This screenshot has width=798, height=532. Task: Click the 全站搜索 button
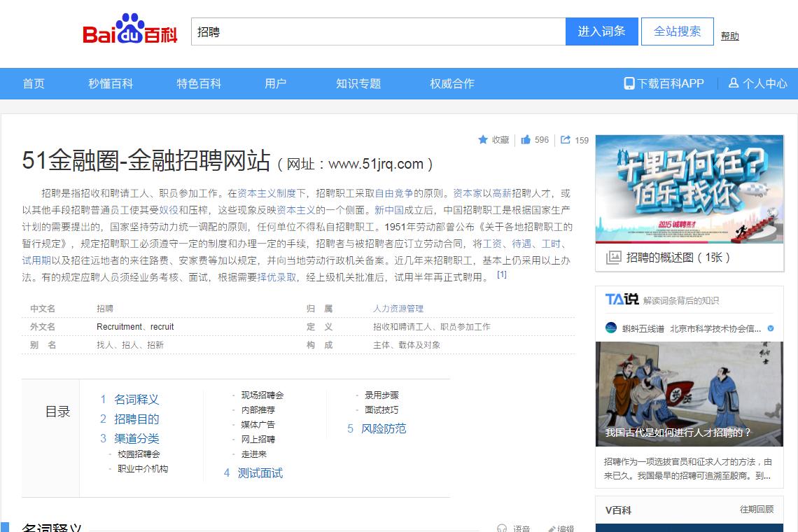point(677,31)
